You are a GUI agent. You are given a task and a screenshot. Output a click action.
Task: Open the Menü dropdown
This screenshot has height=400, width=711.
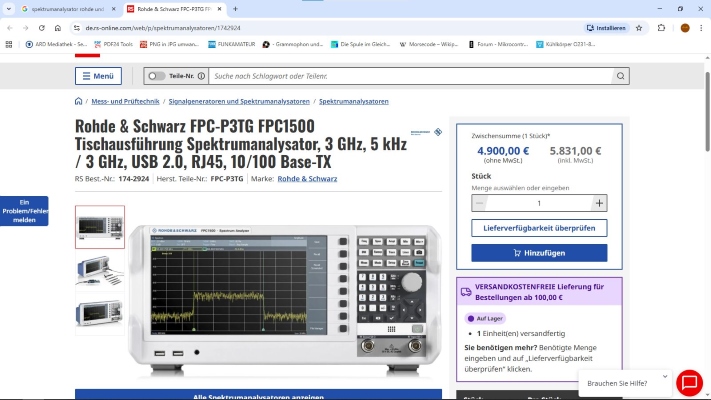coord(98,76)
